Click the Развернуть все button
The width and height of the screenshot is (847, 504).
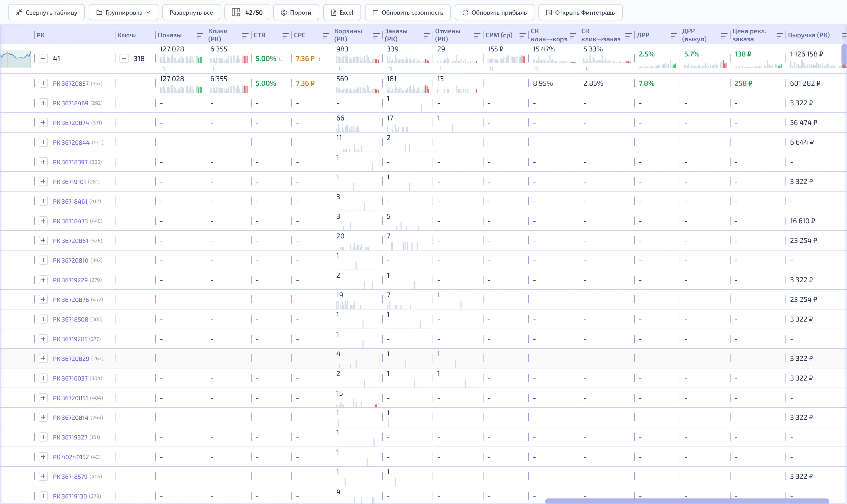tap(191, 13)
